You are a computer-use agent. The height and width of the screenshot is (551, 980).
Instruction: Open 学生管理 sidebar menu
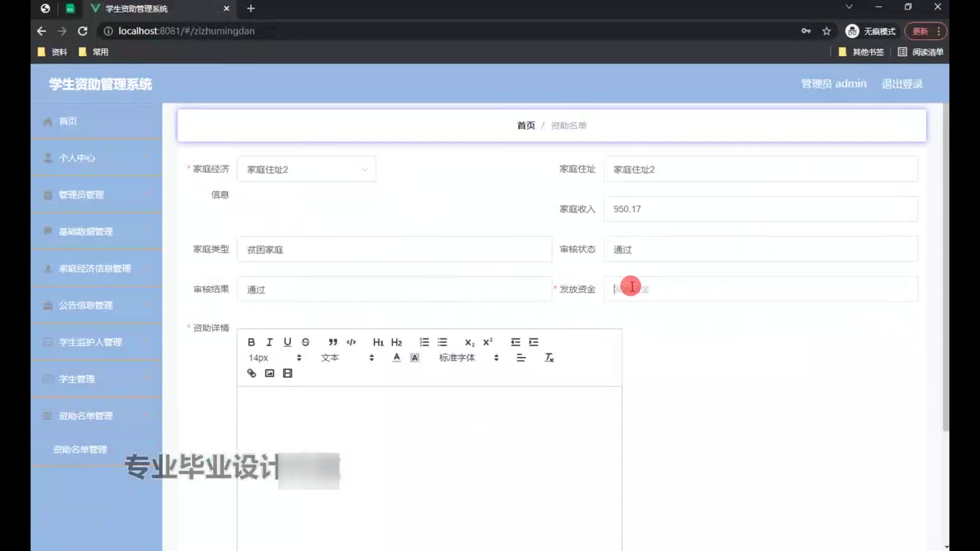pyautogui.click(x=77, y=379)
